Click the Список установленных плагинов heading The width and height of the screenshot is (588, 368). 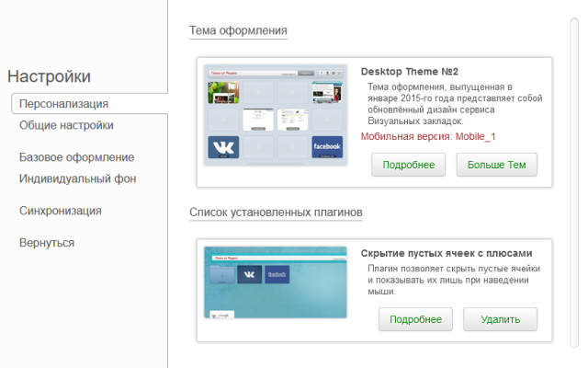point(276,212)
